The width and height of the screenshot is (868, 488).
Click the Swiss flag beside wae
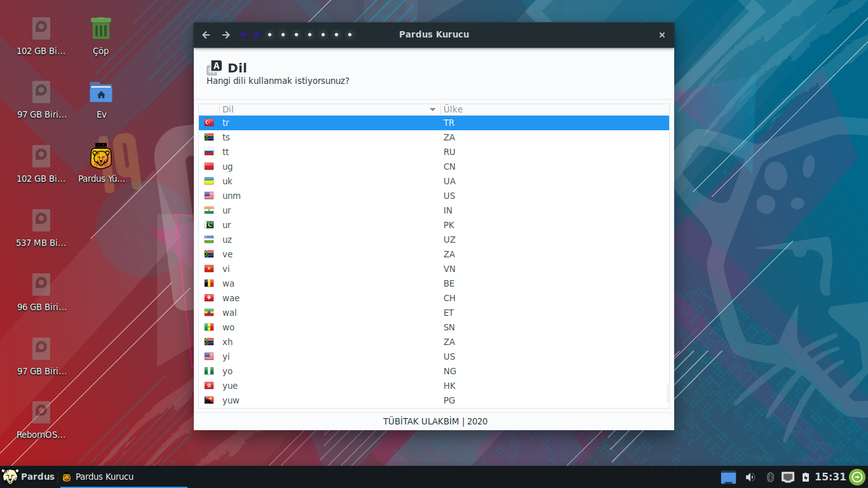point(209,298)
